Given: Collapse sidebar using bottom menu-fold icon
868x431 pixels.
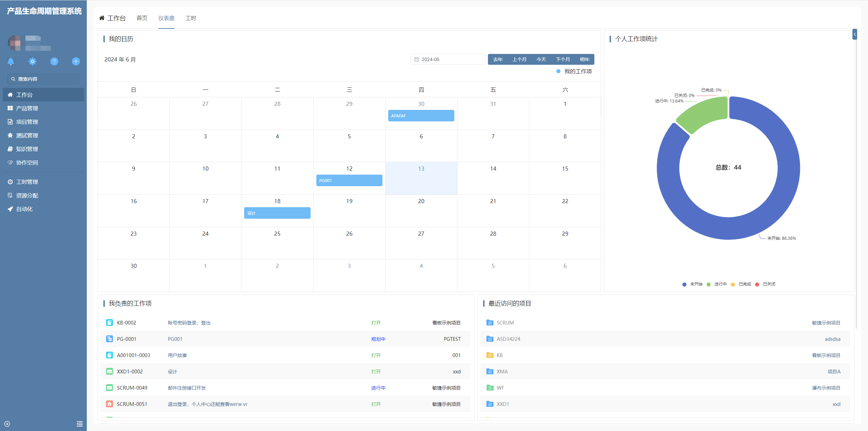Looking at the screenshot, I should pyautogui.click(x=80, y=424).
